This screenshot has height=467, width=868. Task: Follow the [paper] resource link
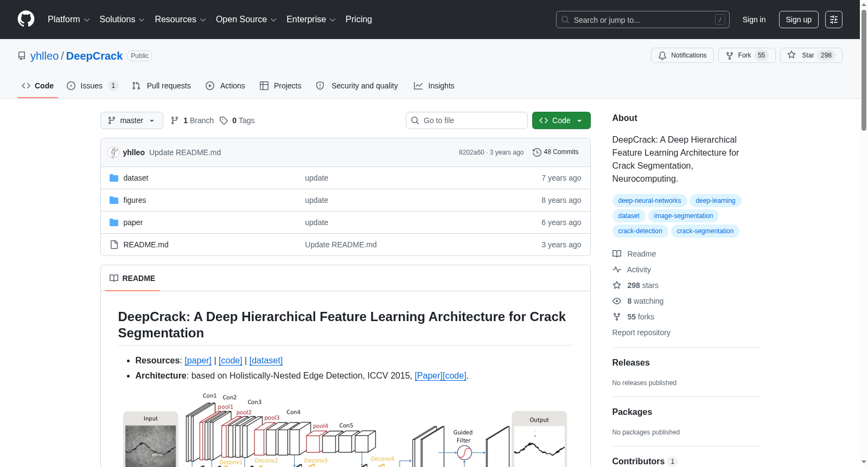[x=198, y=361]
